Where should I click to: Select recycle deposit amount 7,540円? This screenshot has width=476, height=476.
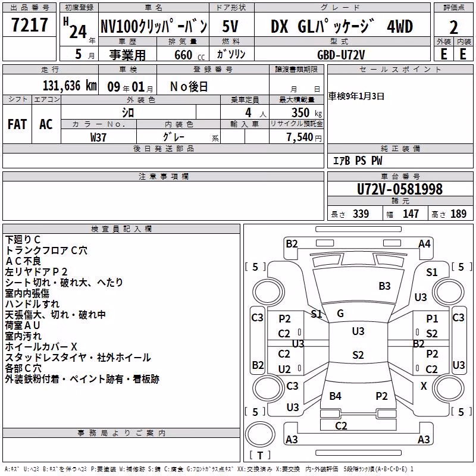click(x=304, y=137)
